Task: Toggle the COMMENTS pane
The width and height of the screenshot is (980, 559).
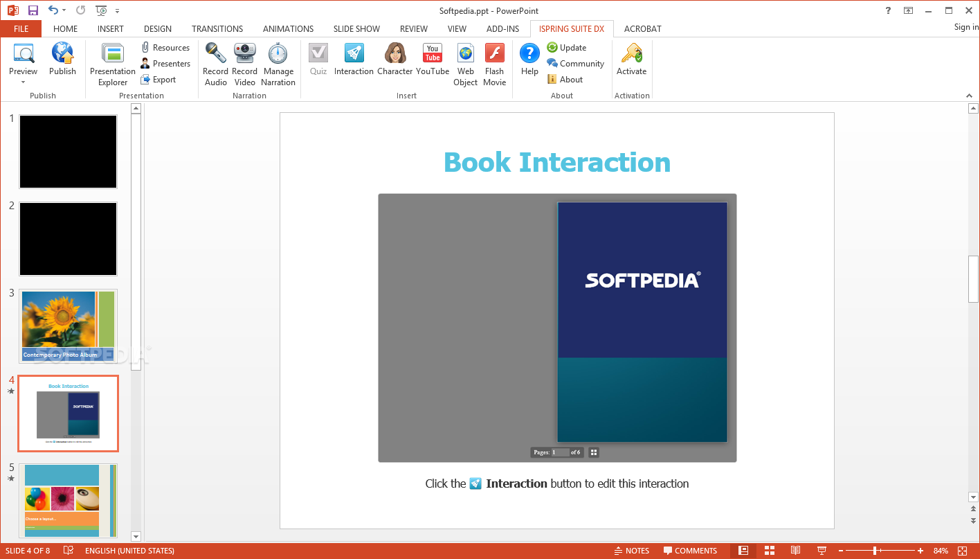Action: pyautogui.click(x=690, y=551)
